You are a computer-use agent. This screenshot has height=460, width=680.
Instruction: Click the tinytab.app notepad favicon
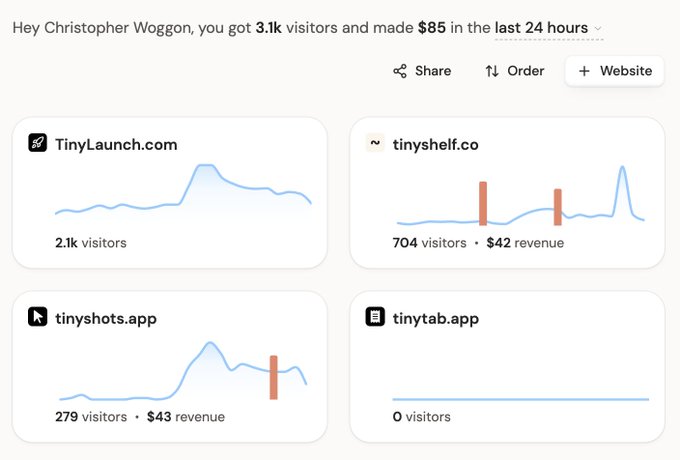(375, 316)
